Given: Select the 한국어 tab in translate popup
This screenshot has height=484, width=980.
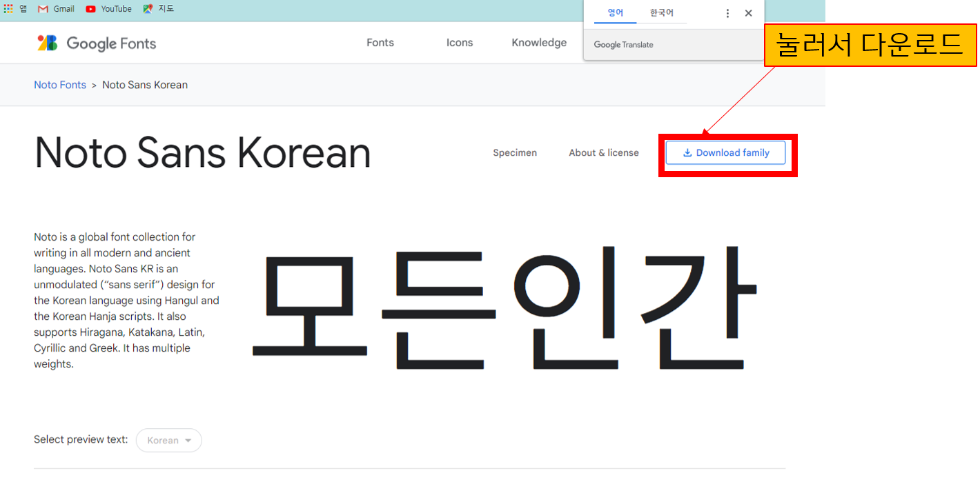Looking at the screenshot, I should [x=662, y=13].
